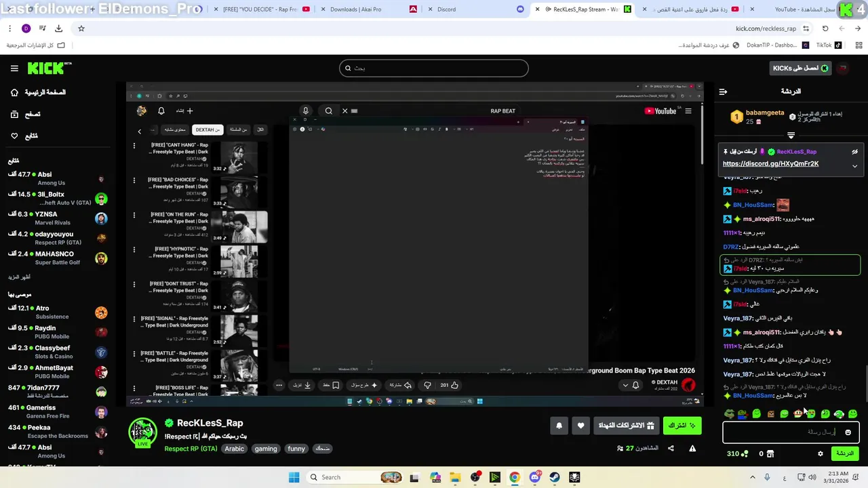Open the chat shop icon

(770, 454)
